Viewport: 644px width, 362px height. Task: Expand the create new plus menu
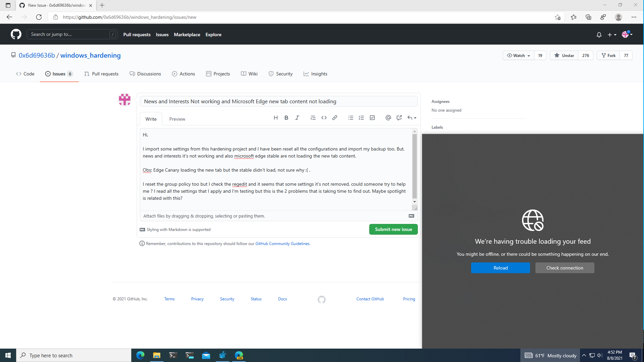tap(612, 35)
